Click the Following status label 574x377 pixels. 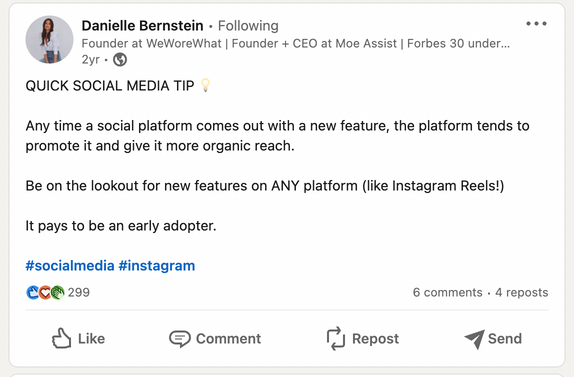248,26
